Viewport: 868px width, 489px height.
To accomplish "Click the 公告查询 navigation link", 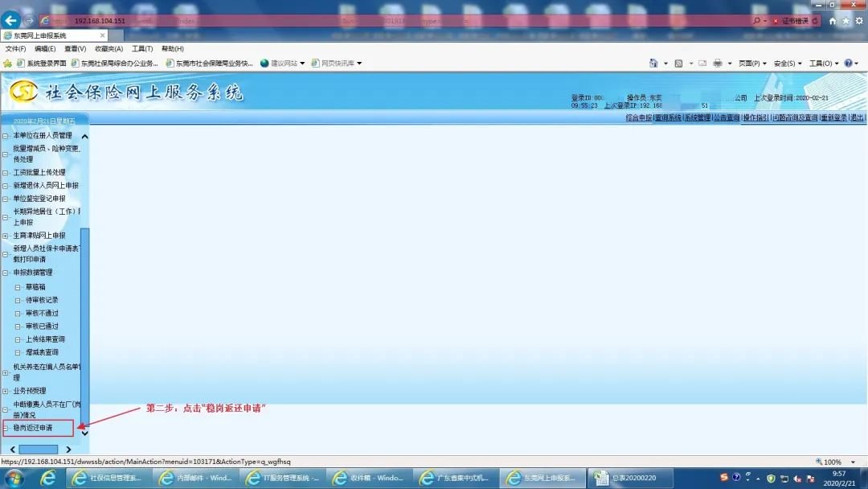I will pyautogui.click(x=727, y=117).
